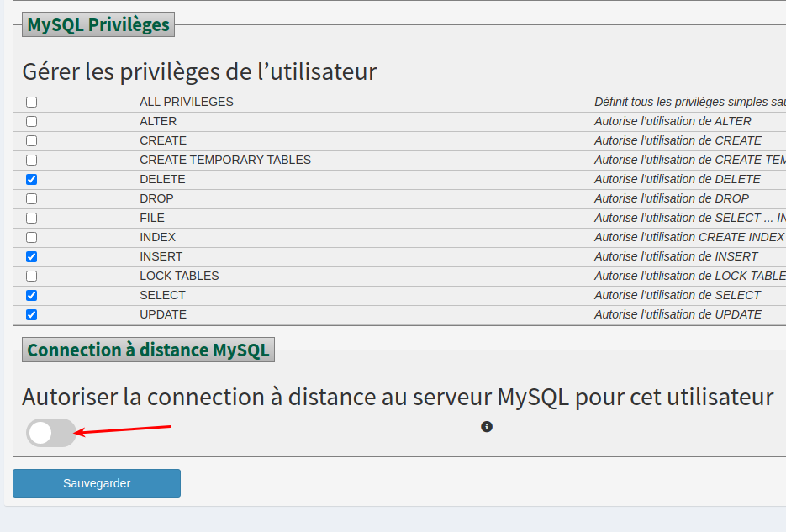Enable CREATE TEMPORARY TABLES checkbox
Screen dimensions: 786x532
32,161
